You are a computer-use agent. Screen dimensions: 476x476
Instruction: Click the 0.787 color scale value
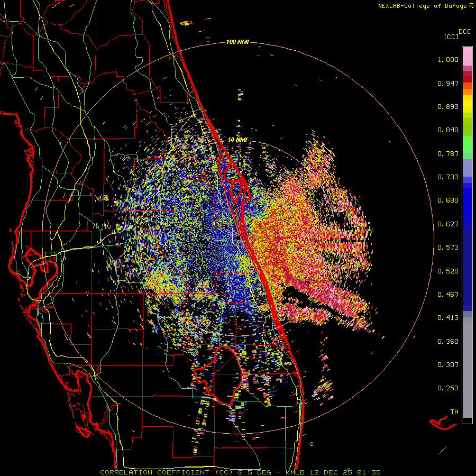(448, 153)
